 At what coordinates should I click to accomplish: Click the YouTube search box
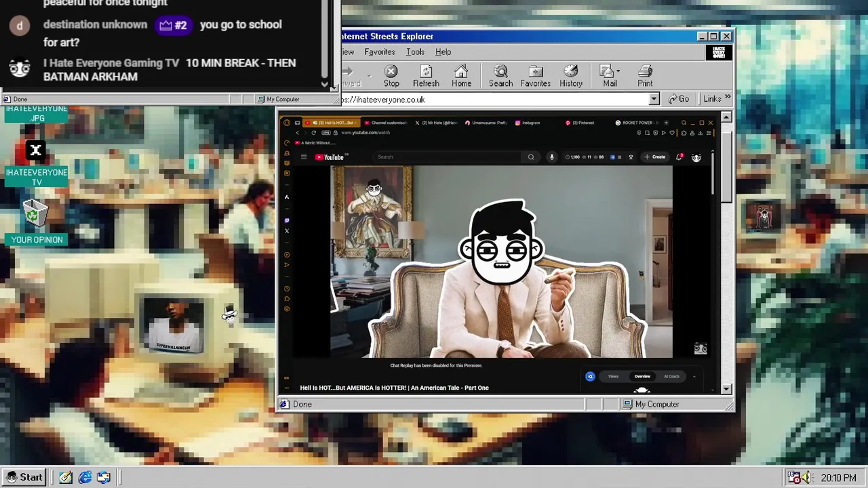448,157
